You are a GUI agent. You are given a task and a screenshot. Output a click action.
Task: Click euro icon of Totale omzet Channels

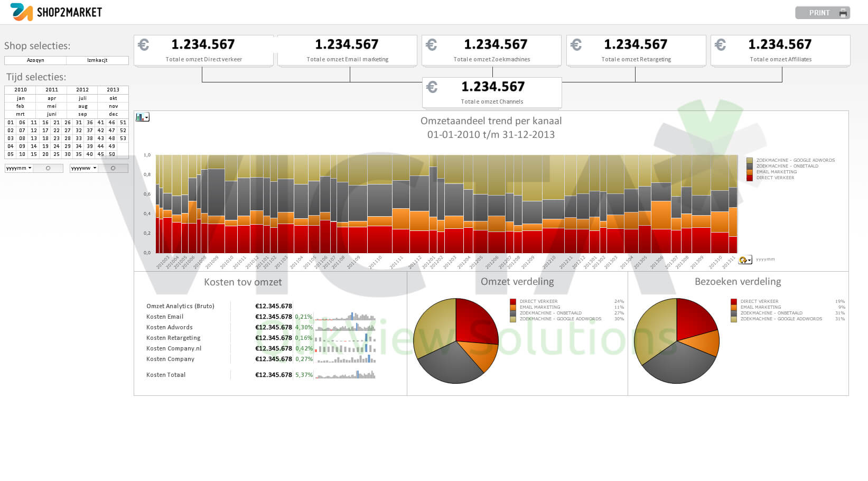432,87
